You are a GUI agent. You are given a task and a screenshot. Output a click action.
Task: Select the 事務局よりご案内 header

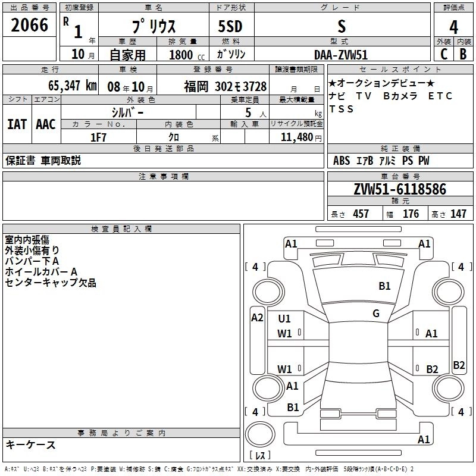[121, 433]
